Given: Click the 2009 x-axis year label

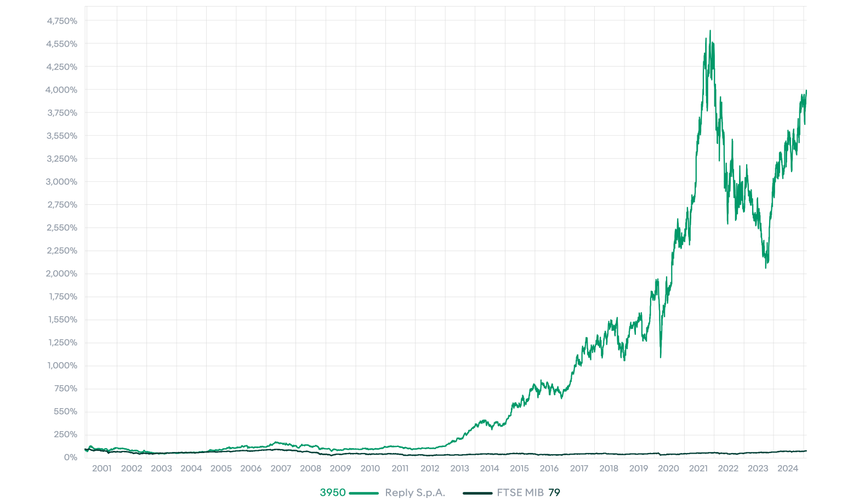Looking at the screenshot, I should (340, 468).
